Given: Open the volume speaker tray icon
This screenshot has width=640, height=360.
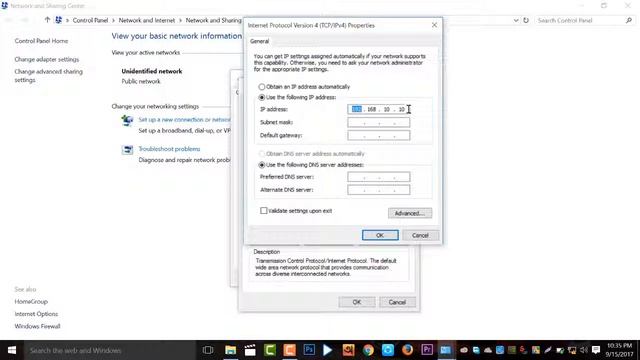Looking at the screenshot, I should [584, 350].
